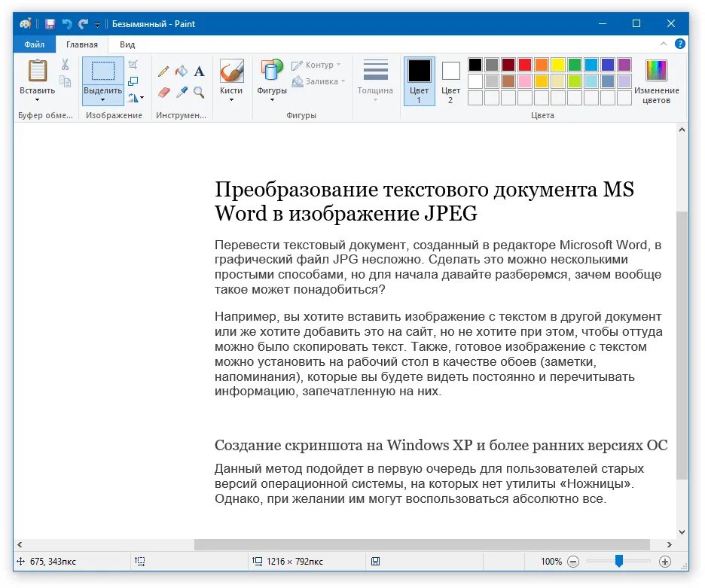Expand the Вставить dropdown arrow
The image size is (705, 588).
coord(38,100)
